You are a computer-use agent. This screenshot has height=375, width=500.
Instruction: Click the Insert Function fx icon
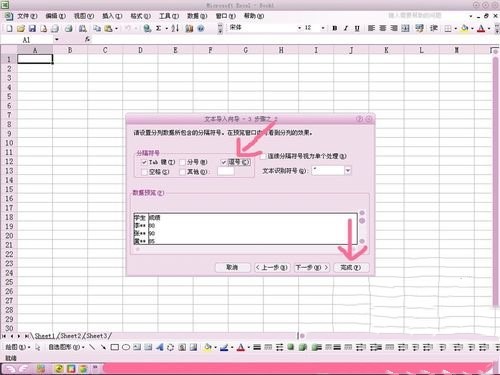click(87, 40)
